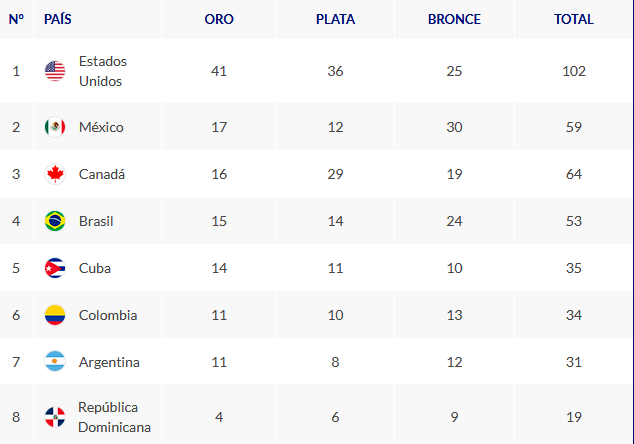This screenshot has width=634, height=444.
Task: Click the Mexico flag icon
Action: (55, 127)
